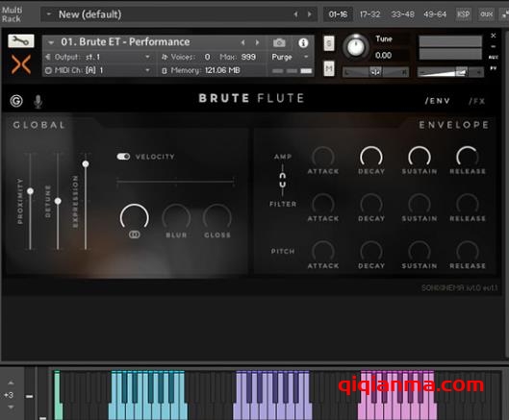Click the Max voices 999 value
Viewport: 509px width, 420px height.
pos(248,57)
